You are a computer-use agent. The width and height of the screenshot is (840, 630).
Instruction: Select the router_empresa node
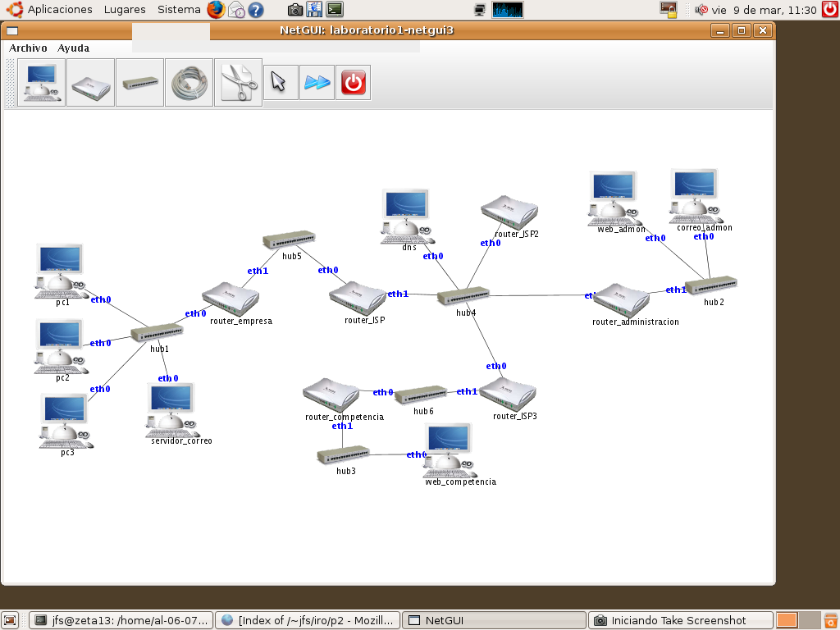click(x=231, y=299)
